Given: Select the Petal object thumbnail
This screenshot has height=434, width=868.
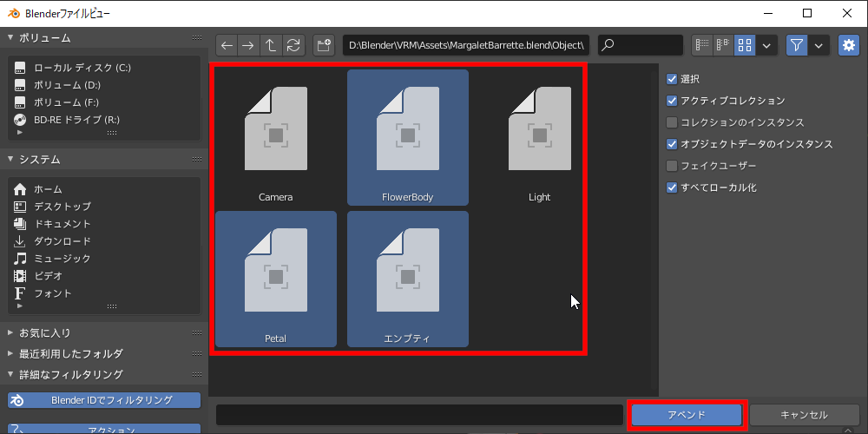Looking at the screenshot, I should tap(276, 279).
